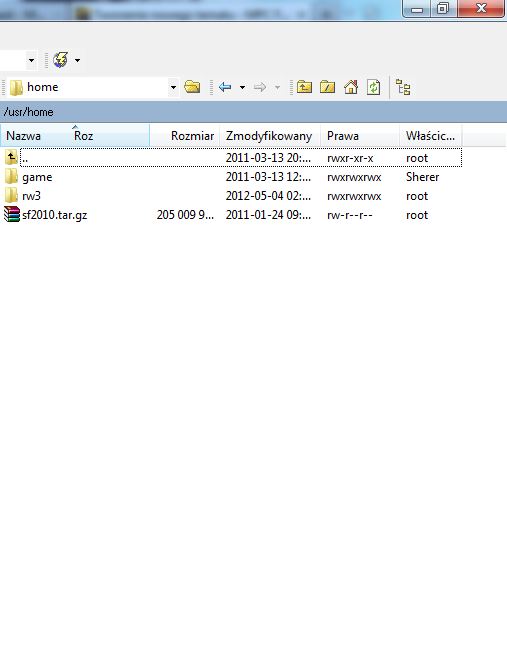Click the grey forward arrow
The width and height of the screenshot is (507, 669).
tap(259, 87)
